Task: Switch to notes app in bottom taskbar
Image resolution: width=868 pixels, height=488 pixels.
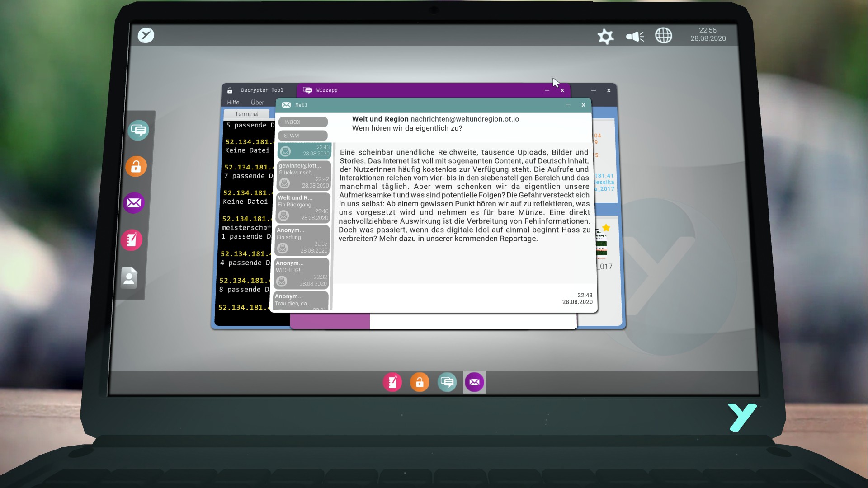Action: click(x=392, y=382)
